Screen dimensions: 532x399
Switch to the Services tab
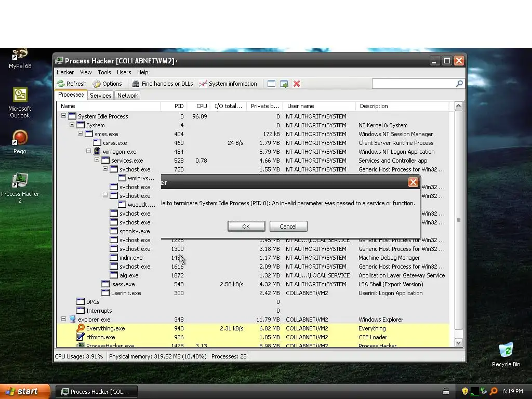(100, 96)
